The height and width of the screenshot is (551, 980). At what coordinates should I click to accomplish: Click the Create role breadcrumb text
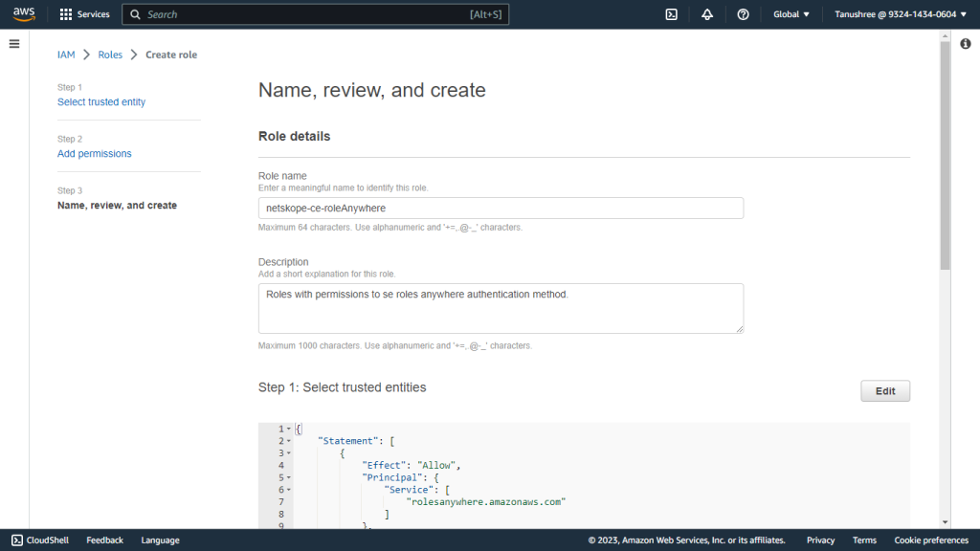171,55
